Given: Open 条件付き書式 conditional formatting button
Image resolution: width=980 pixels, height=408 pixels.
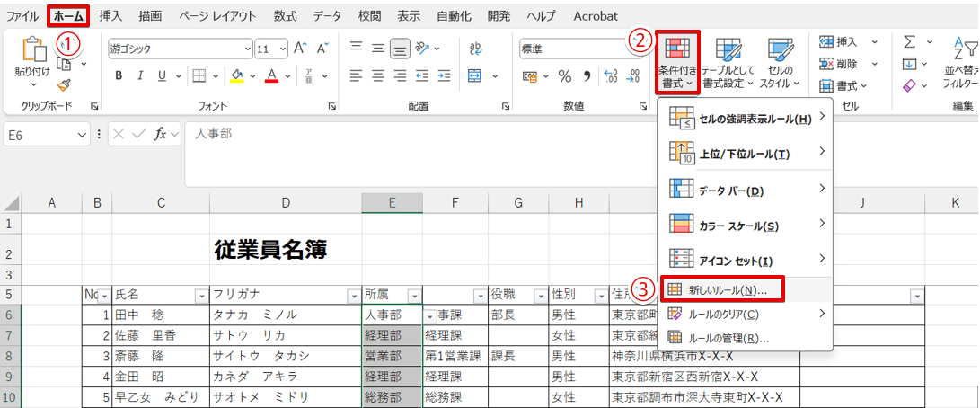Looking at the screenshot, I should coord(677,63).
